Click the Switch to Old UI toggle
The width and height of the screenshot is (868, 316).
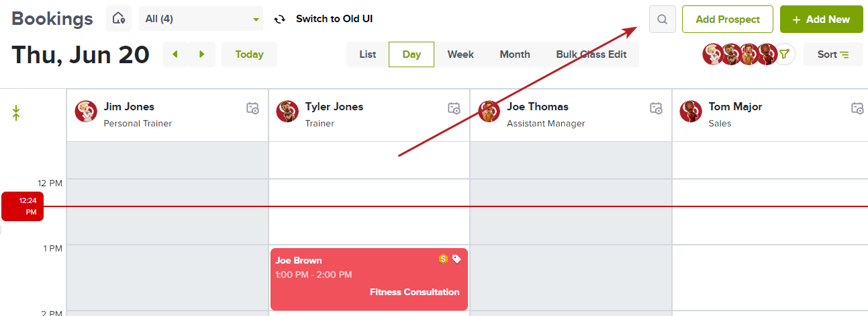(324, 19)
